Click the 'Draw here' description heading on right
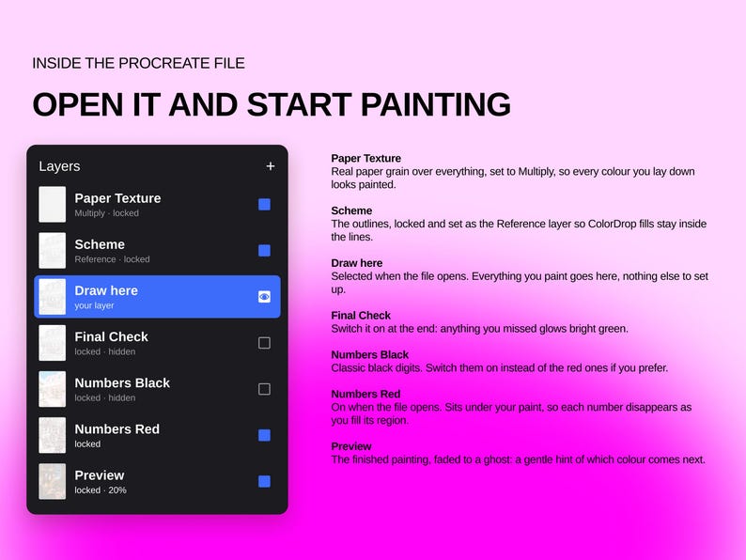 tap(357, 263)
